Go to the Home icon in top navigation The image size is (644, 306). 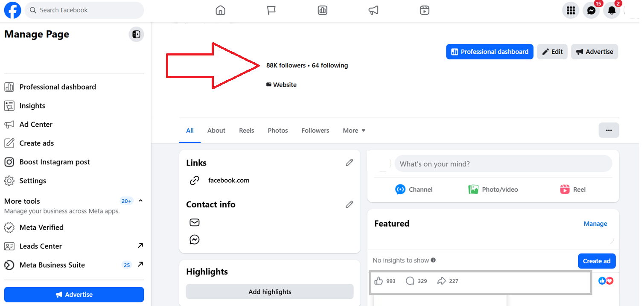tap(220, 10)
